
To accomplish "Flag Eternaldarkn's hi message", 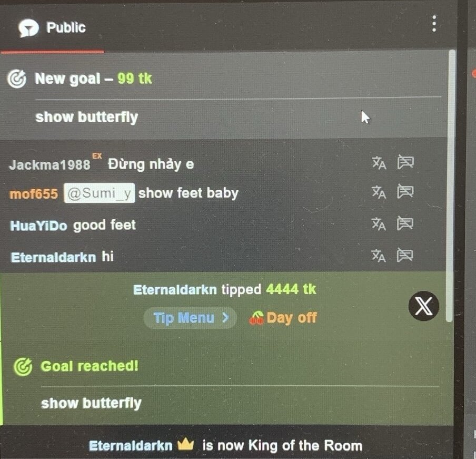I will click(405, 255).
